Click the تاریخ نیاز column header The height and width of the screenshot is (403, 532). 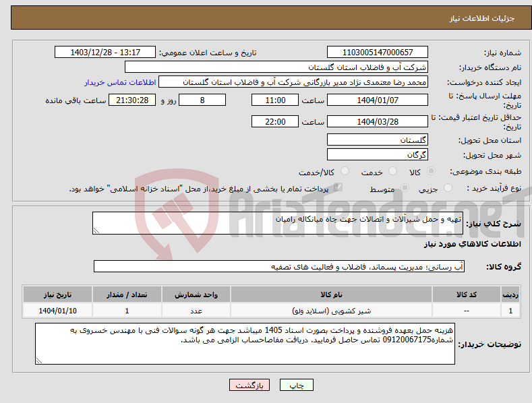pos(57,294)
